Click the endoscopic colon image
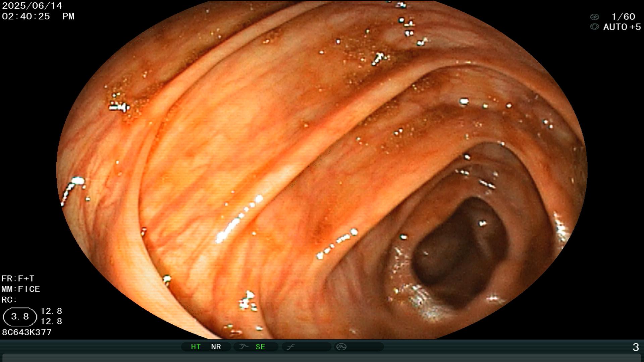This screenshot has width=644, height=362. [x=322, y=170]
